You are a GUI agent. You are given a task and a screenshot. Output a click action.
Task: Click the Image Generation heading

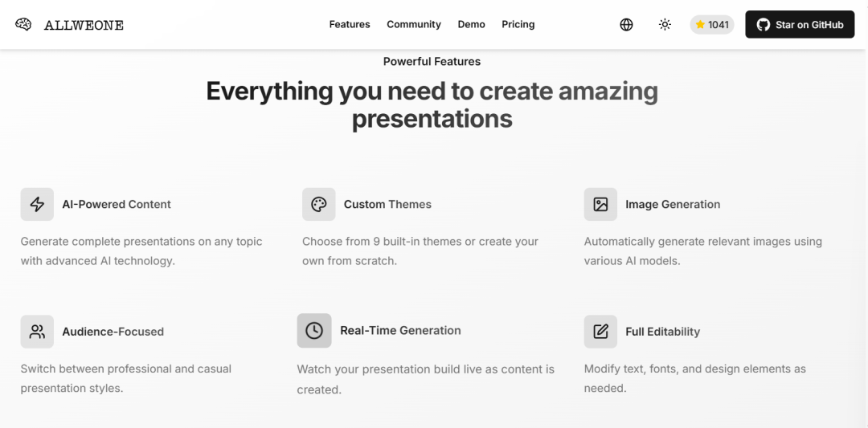pyautogui.click(x=673, y=204)
